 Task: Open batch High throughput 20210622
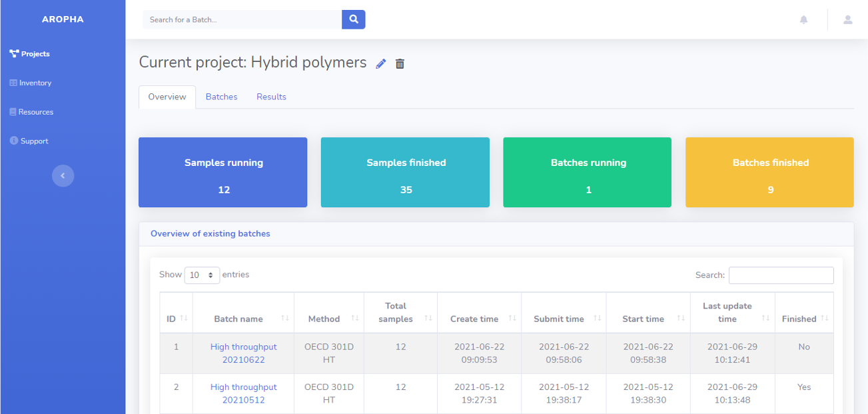pos(243,353)
